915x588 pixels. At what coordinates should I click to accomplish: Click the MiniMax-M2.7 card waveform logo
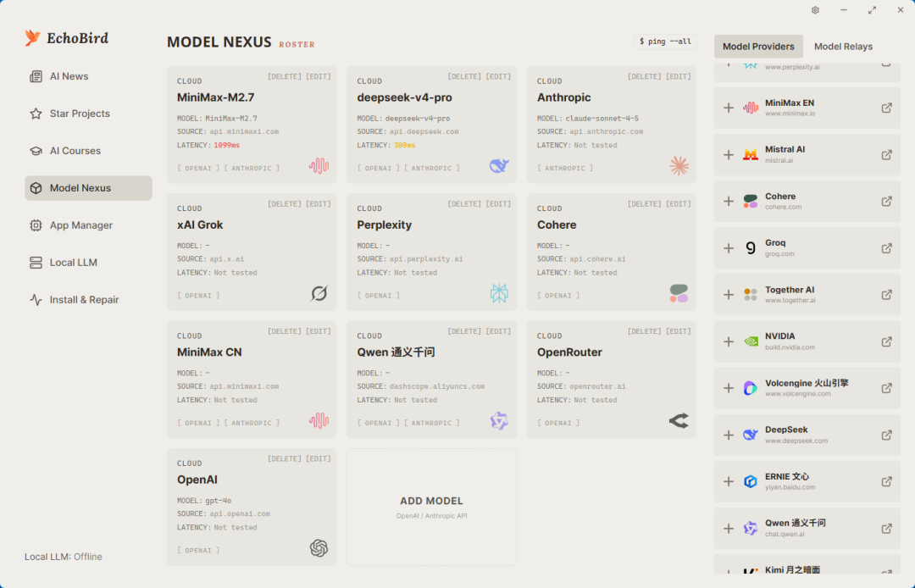pyautogui.click(x=319, y=166)
